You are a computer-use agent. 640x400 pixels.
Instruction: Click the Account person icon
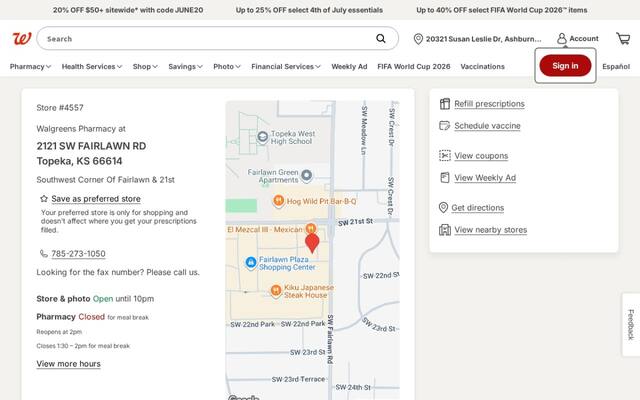(562, 38)
